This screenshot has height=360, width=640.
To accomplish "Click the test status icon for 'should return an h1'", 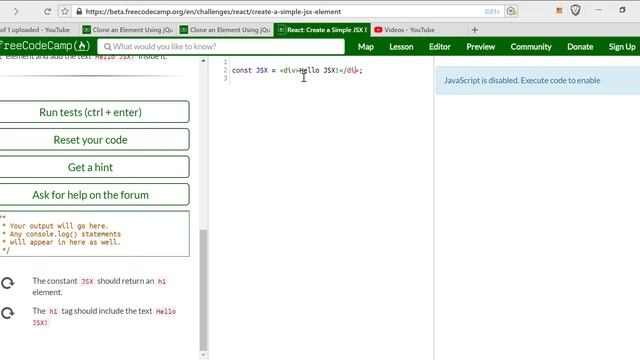I will point(7,283).
